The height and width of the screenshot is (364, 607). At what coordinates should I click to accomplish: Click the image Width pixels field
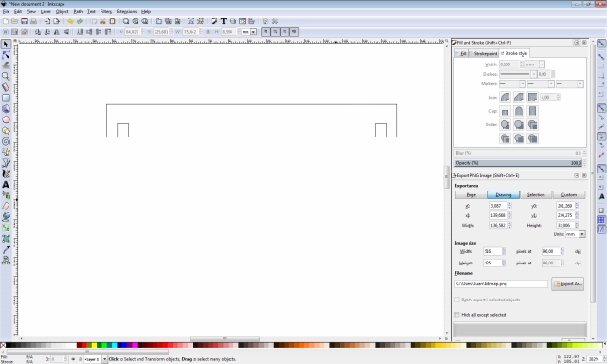point(492,251)
